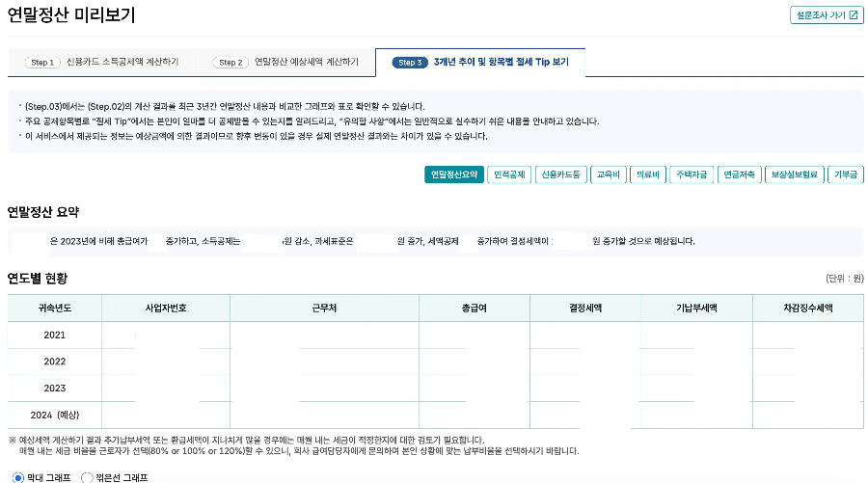
Task: Click the 총급여 column header
Action: (475, 309)
